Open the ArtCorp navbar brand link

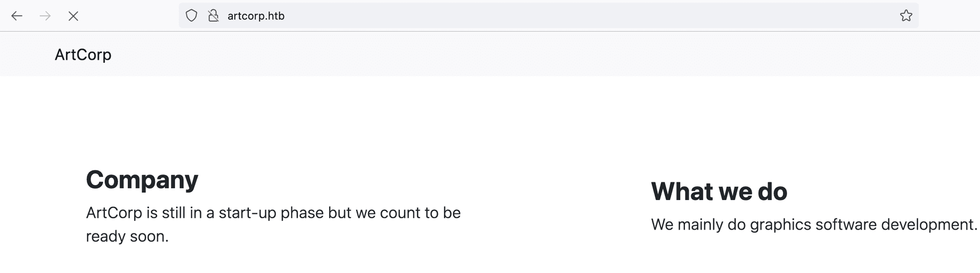coord(83,55)
